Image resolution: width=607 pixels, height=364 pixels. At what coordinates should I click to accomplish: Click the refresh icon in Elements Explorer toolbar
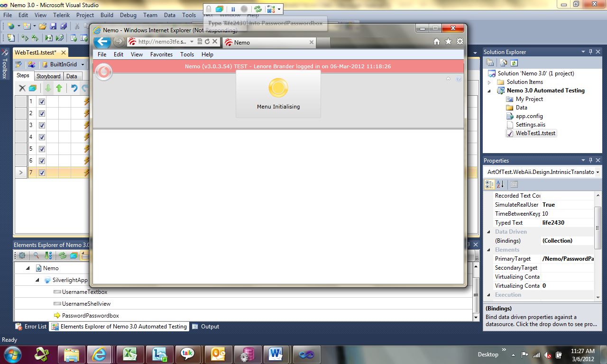(x=63, y=255)
